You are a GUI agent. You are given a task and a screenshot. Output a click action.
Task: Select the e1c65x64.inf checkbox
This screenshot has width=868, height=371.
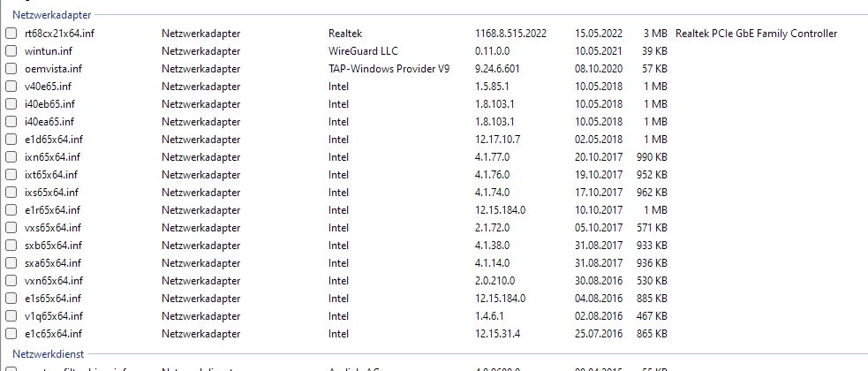[11, 333]
